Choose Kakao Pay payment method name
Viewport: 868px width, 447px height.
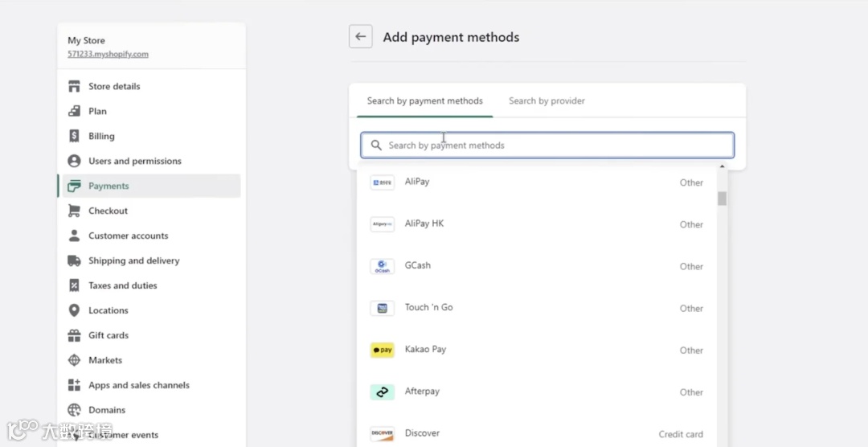coord(425,350)
